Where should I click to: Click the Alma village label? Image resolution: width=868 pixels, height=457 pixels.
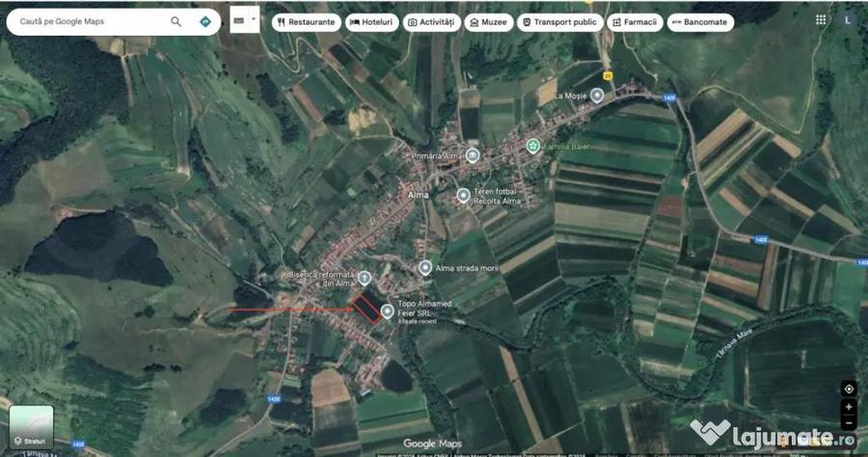coord(418,196)
